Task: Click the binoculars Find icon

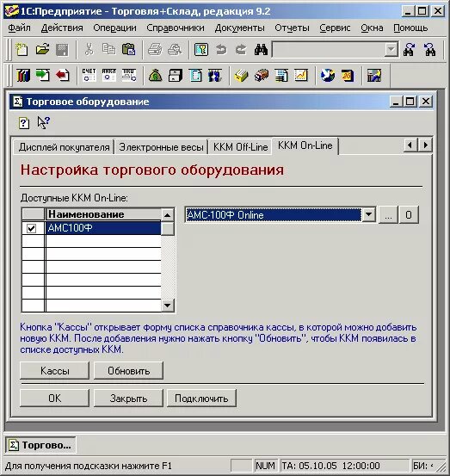Action: pyautogui.click(x=261, y=49)
